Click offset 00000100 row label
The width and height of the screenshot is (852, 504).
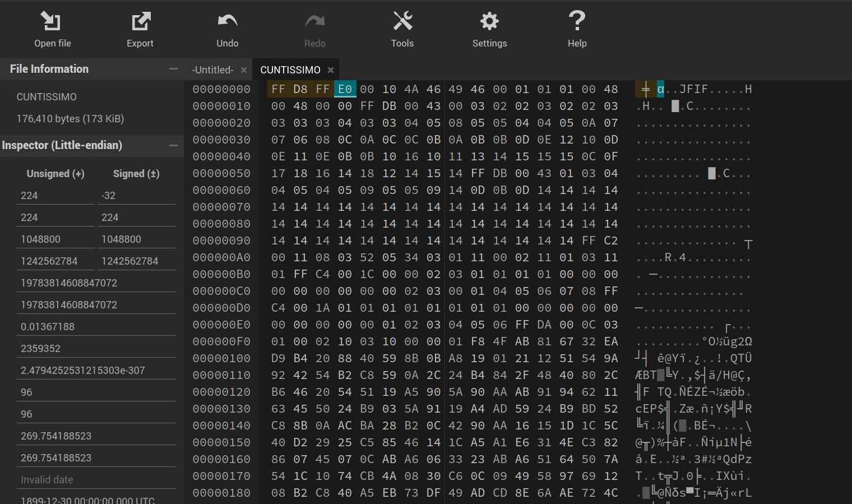221,358
